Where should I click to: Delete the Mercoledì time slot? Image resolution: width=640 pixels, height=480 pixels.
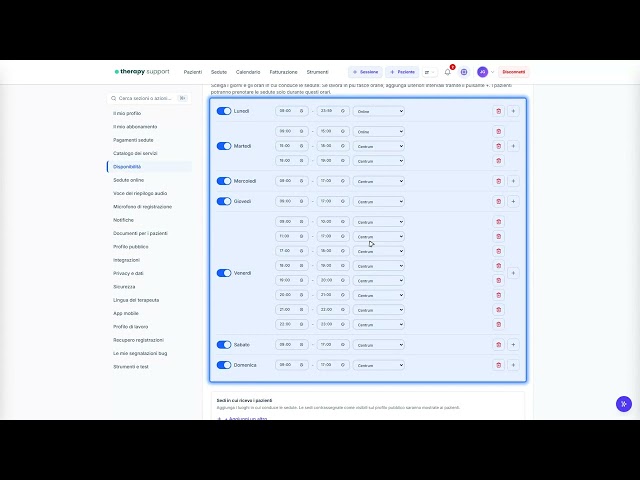point(498,181)
